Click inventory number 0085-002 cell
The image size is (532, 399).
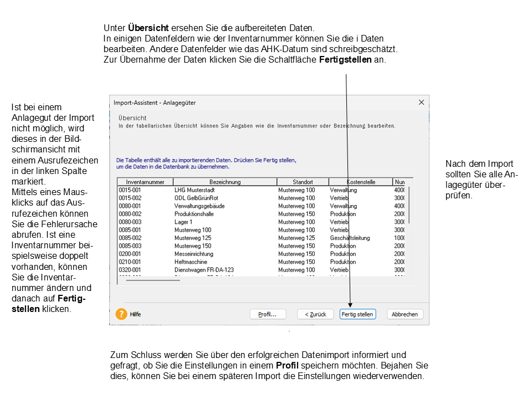point(130,238)
